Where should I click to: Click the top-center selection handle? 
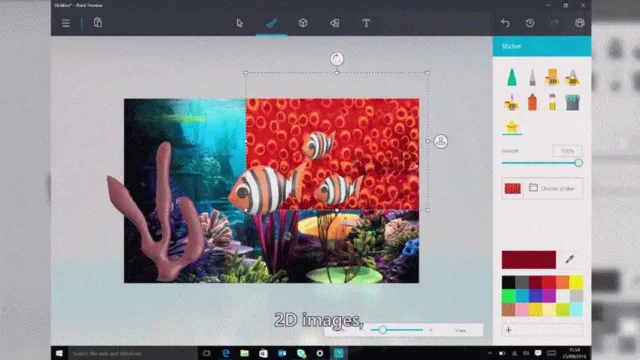(x=337, y=72)
